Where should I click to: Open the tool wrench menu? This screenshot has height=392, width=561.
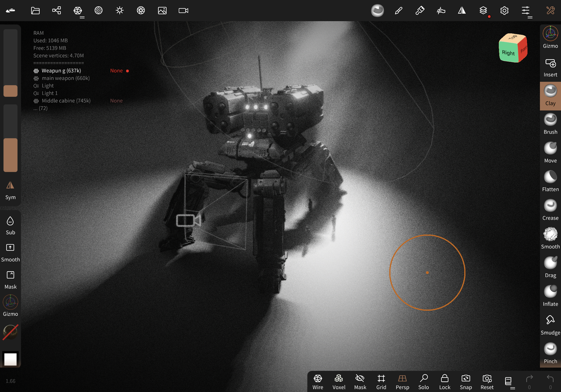550,10
